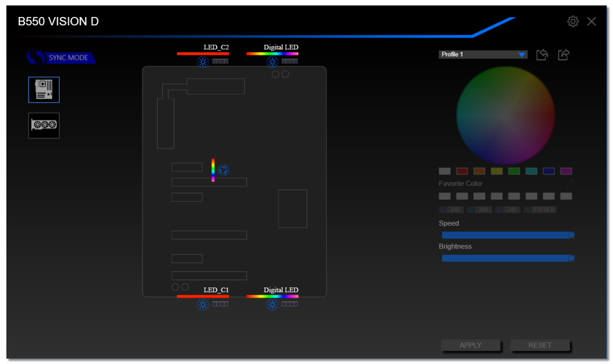Click the B value input field
Viewport: 613px width, 364px height.
[512, 210]
